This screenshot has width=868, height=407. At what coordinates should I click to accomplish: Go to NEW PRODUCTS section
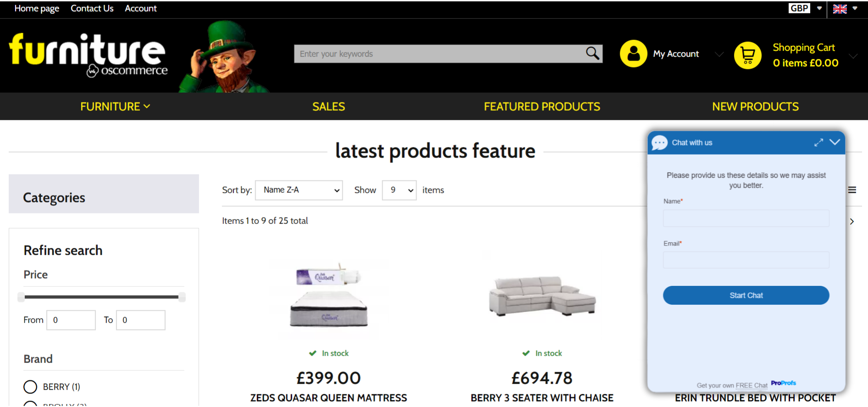point(755,106)
